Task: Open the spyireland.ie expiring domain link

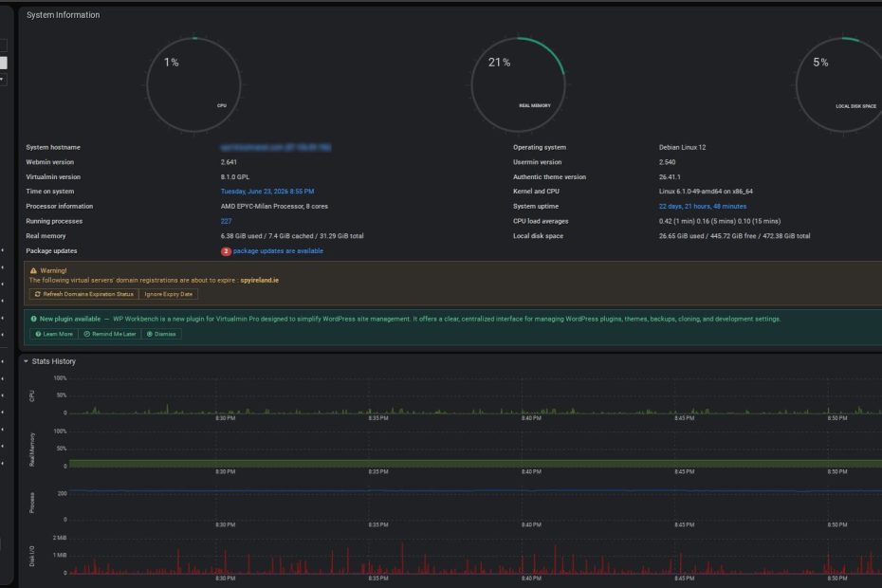Action: coord(259,280)
